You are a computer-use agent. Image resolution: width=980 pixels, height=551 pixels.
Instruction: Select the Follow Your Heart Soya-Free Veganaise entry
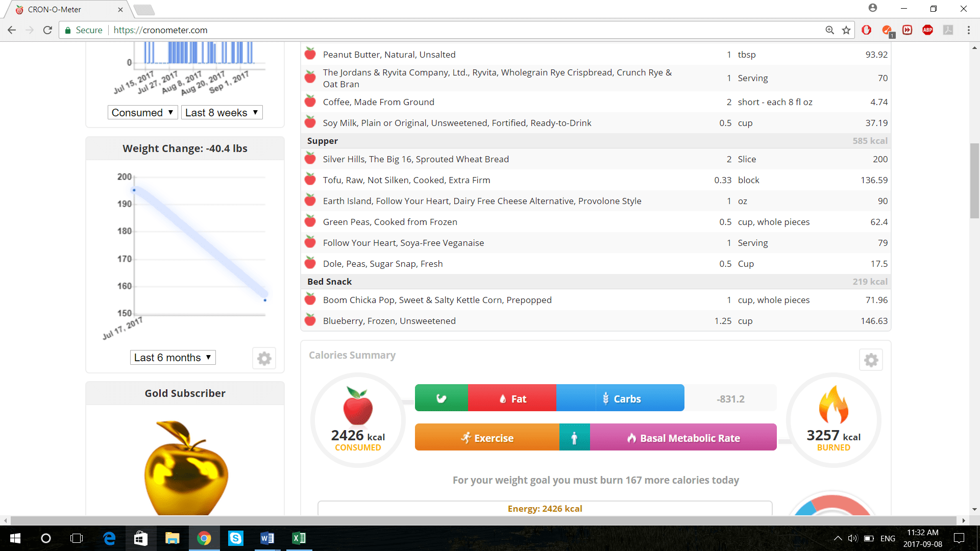tap(596, 243)
